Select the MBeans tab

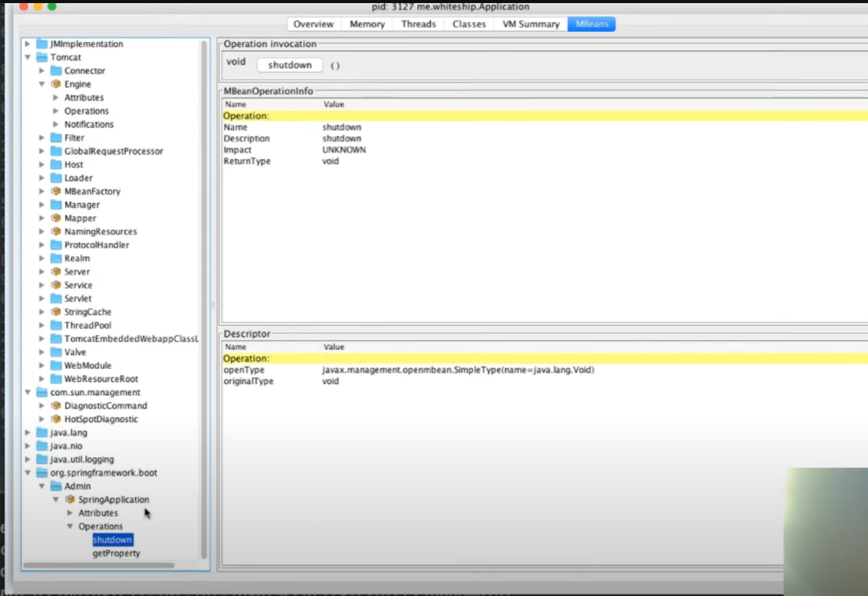(x=592, y=24)
